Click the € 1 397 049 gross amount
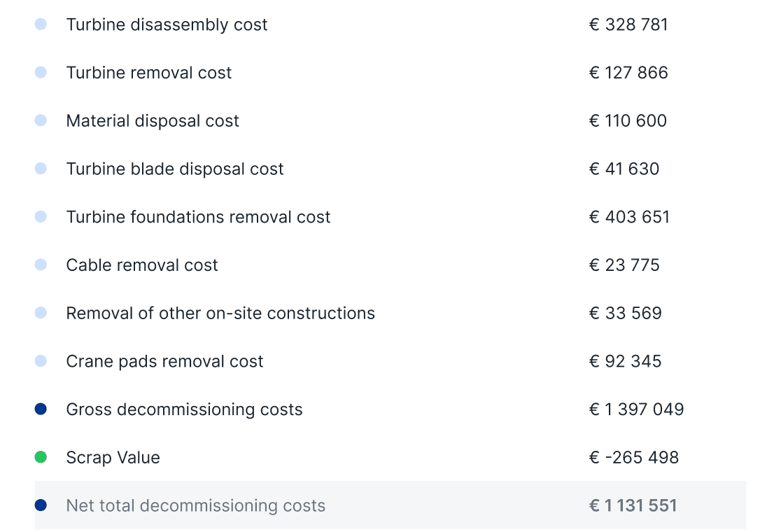The image size is (781, 532). click(x=637, y=409)
